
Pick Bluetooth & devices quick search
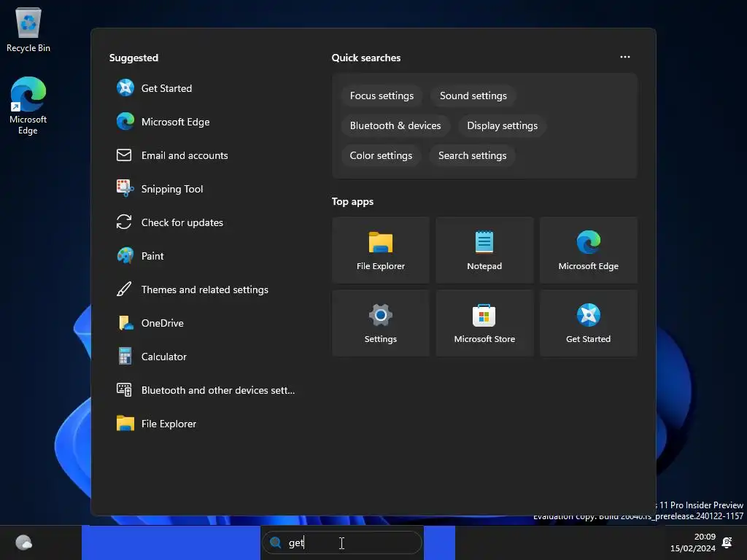tap(395, 125)
